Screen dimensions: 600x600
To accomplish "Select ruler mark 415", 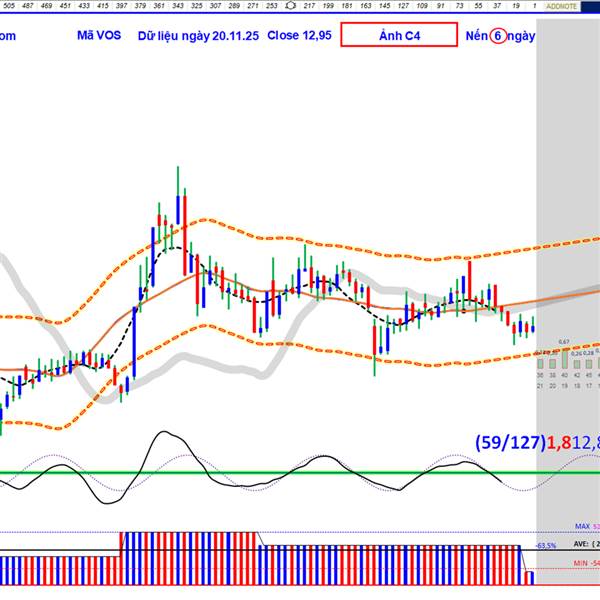I will pyautogui.click(x=103, y=6).
